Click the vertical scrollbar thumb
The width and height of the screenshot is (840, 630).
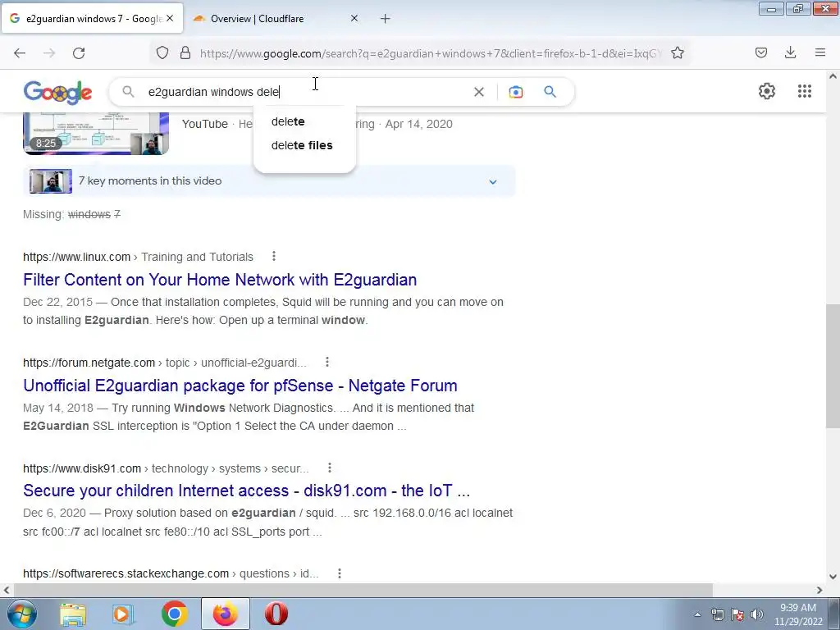coord(833,365)
